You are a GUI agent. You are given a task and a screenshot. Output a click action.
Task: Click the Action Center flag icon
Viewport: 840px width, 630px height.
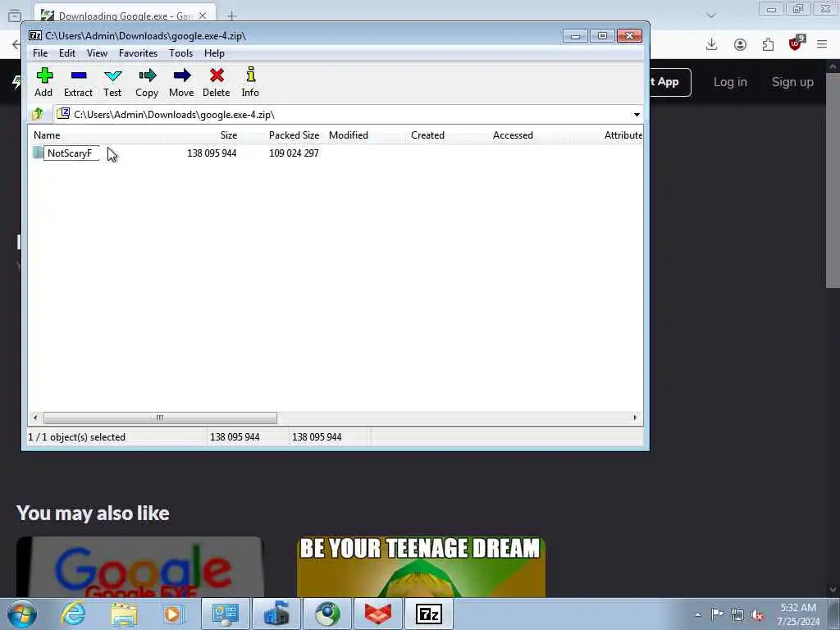pyautogui.click(x=717, y=614)
